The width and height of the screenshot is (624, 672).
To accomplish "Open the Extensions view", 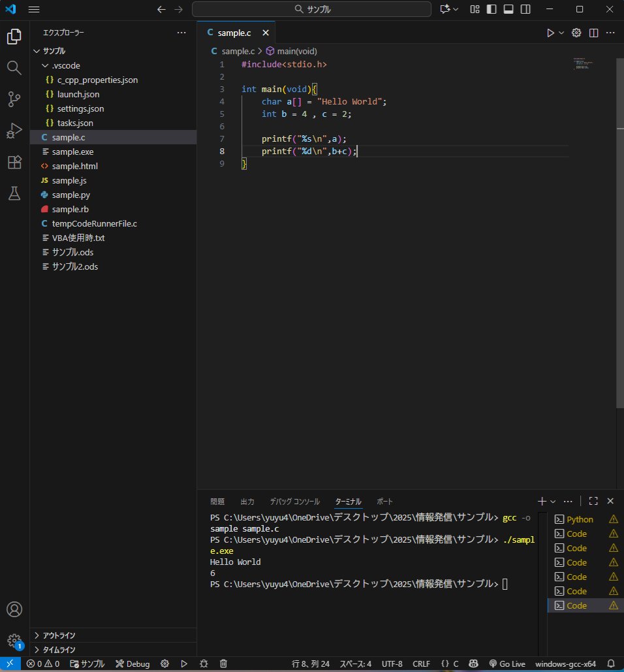I will [14, 162].
